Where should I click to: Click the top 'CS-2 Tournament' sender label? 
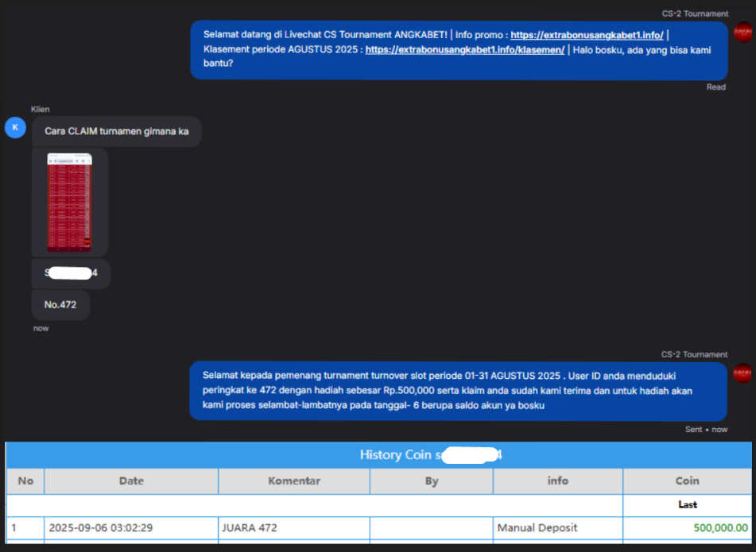[695, 14]
